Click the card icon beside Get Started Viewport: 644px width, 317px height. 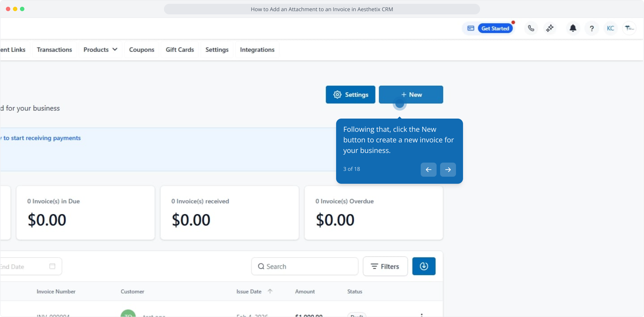[471, 28]
